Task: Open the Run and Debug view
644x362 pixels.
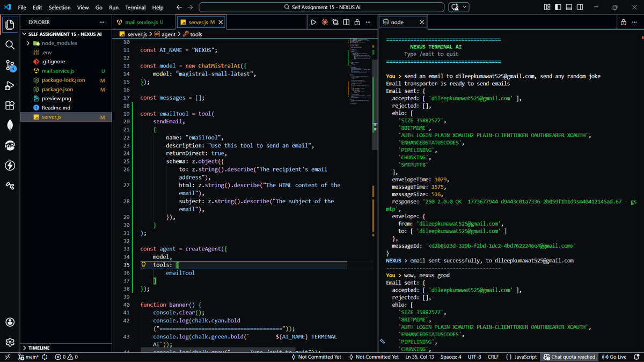Action: pos(10,86)
